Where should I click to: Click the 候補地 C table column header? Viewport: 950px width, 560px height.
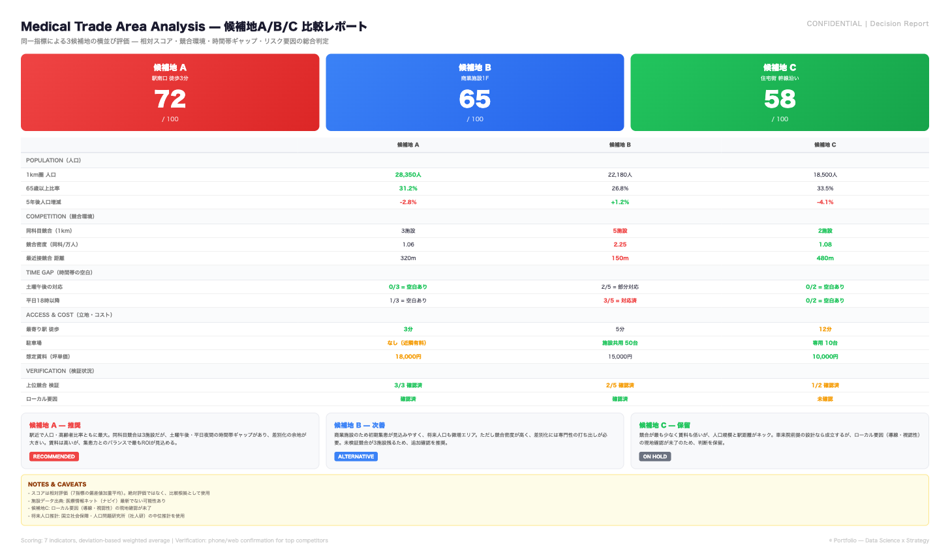pyautogui.click(x=825, y=145)
